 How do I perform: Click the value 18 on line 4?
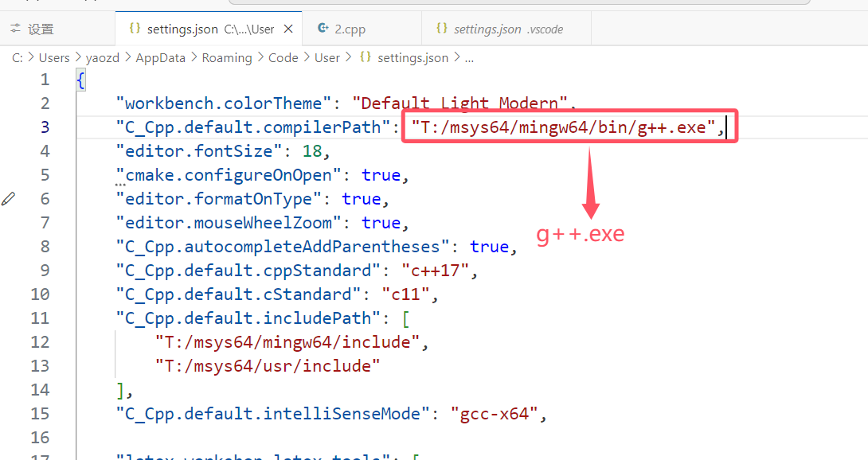pyautogui.click(x=311, y=151)
